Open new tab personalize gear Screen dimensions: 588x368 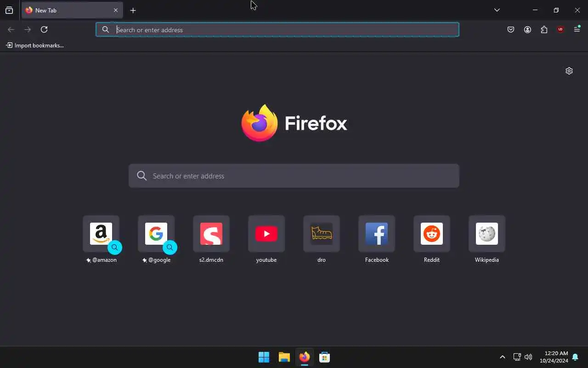click(x=569, y=71)
